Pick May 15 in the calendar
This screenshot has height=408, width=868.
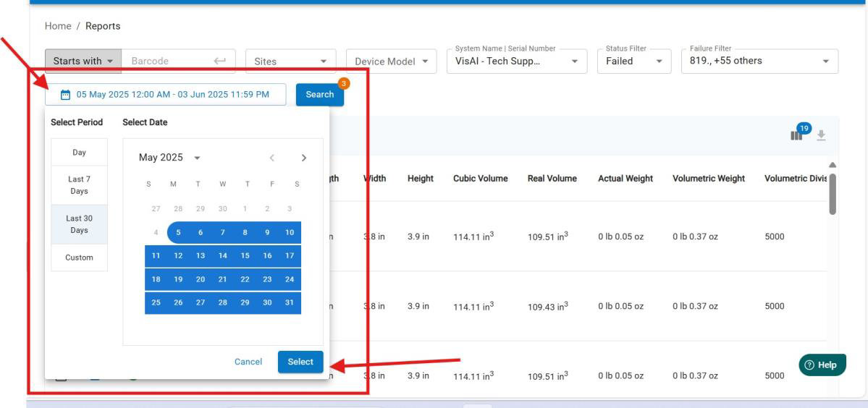point(245,256)
